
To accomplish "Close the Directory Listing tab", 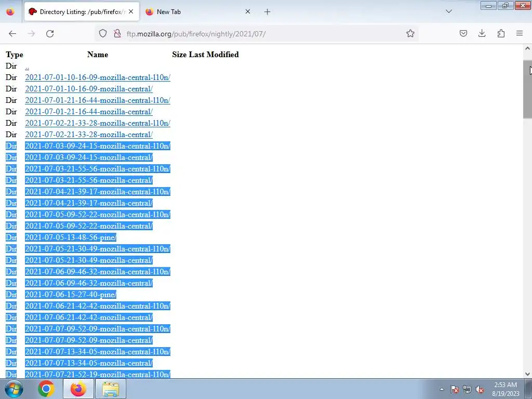I will 131,11.
